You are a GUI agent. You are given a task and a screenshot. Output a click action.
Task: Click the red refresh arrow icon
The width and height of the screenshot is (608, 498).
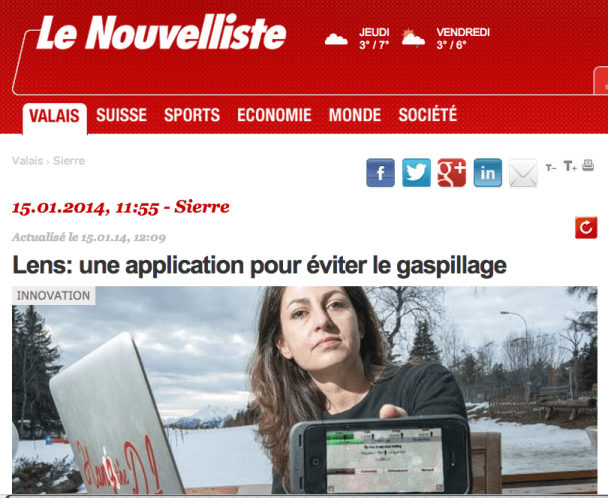586,227
